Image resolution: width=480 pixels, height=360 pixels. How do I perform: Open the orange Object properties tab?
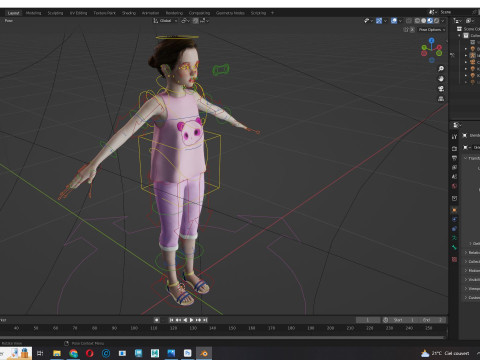(454, 210)
